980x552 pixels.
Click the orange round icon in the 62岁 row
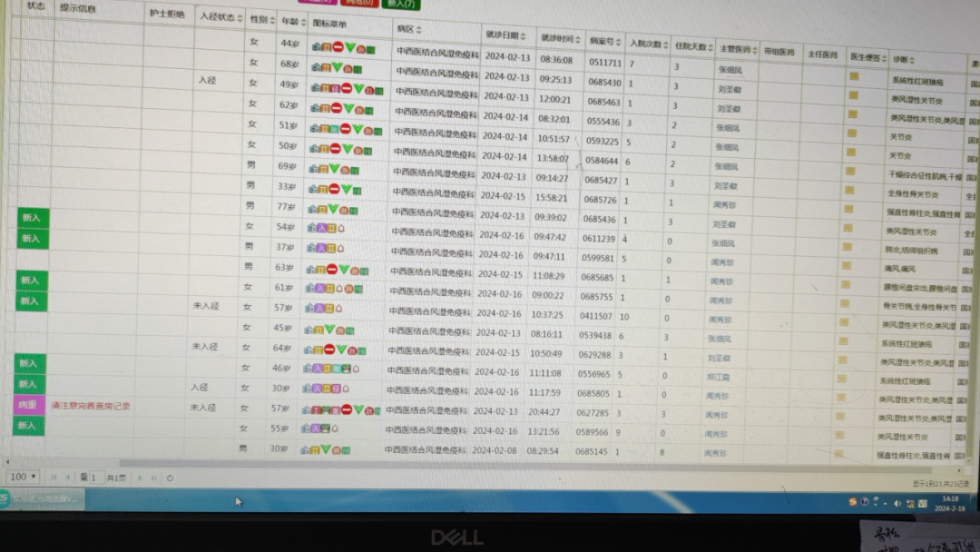tap(358, 110)
